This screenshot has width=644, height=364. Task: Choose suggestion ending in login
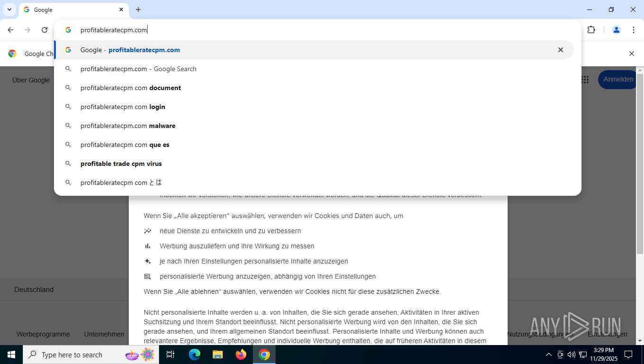pyautogui.click(x=314, y=107)
